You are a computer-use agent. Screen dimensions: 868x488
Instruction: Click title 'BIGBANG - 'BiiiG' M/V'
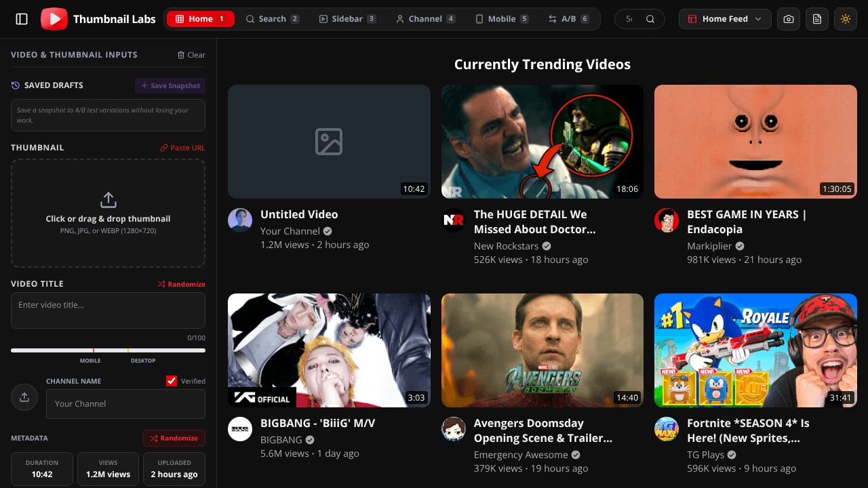coord(317,423)
